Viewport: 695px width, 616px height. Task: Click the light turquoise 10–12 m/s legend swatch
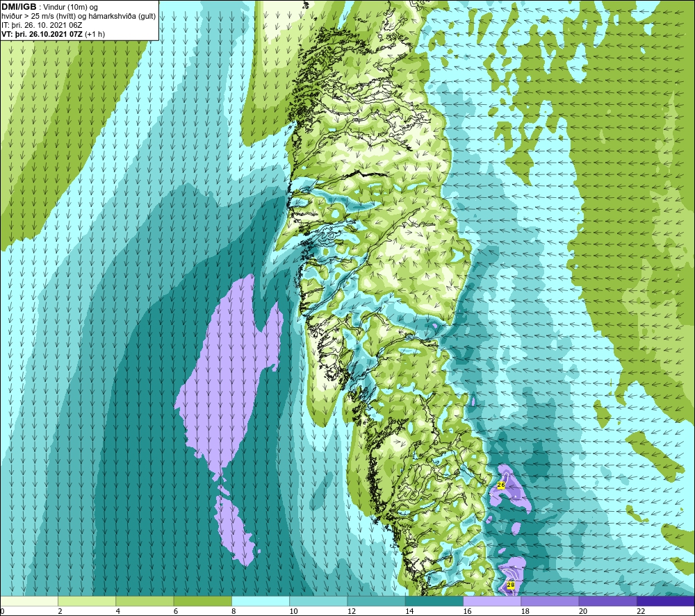pyautogui.click(x=318, y=601)
